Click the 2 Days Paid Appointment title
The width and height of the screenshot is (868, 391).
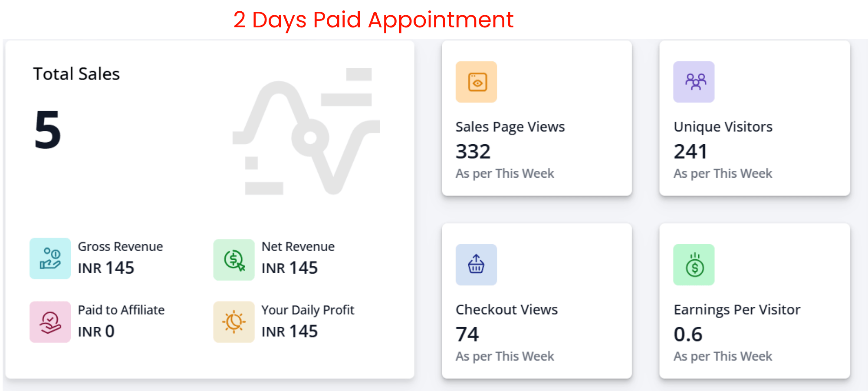point(373,20)
